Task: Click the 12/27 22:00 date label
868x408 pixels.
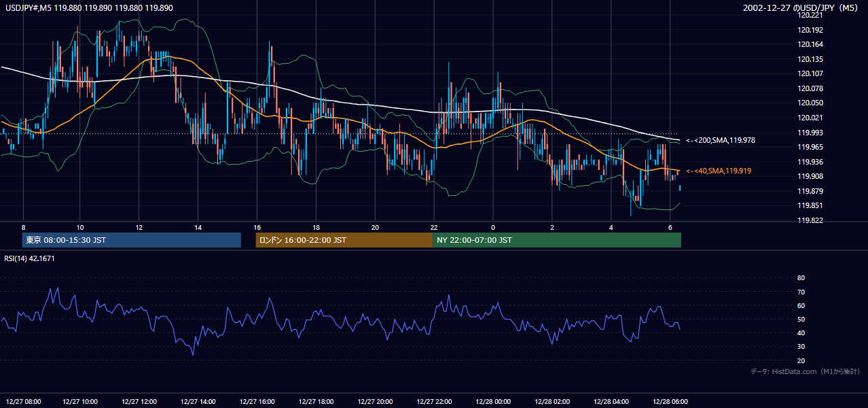Action: point(434,401)
